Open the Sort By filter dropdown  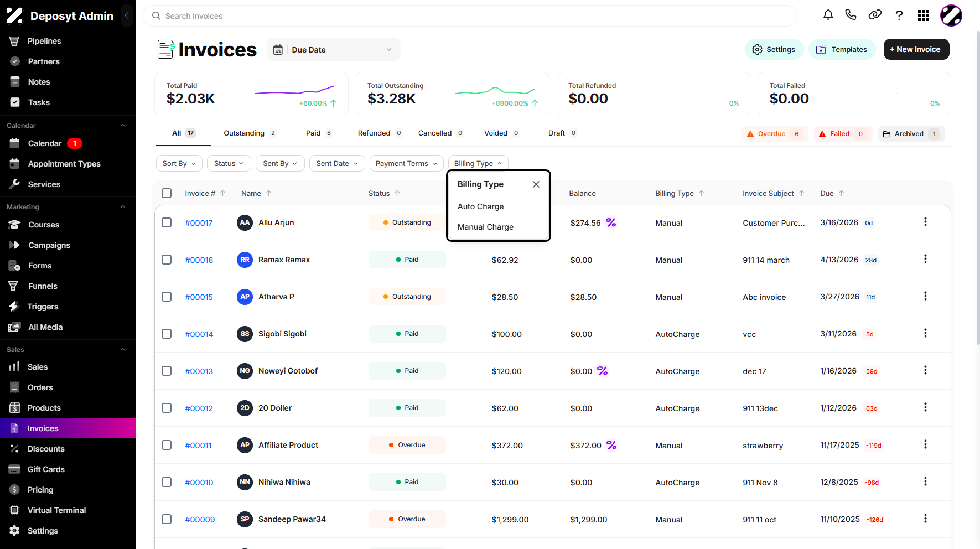click(179, 163)
